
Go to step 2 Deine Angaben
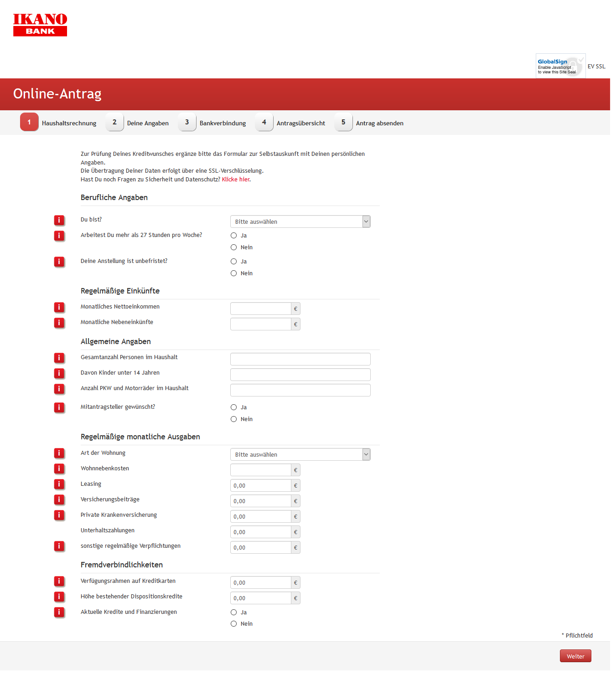click(137, 123)
